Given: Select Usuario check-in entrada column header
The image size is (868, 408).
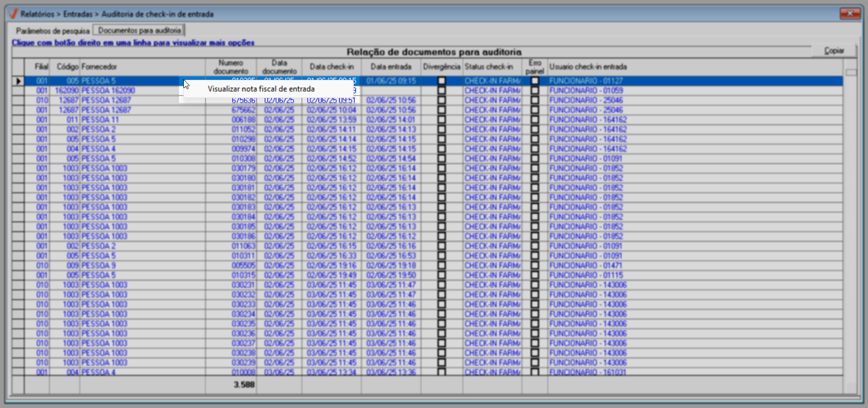Looking at the screenshot, I should pos(588,67).
